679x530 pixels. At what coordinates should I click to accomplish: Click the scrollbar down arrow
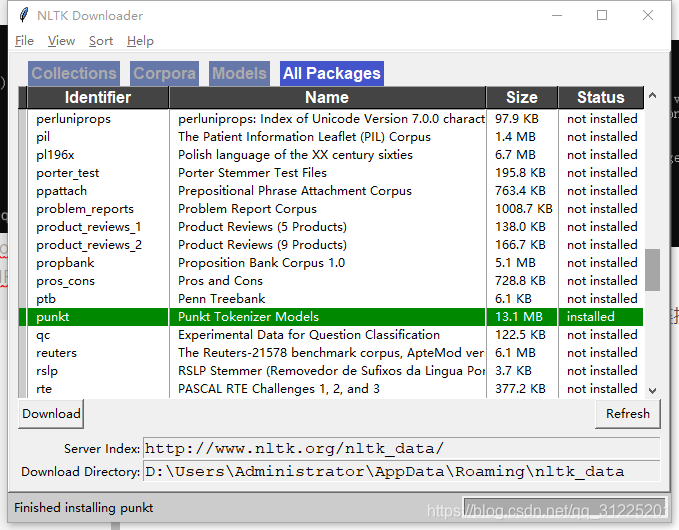[653, 391]
